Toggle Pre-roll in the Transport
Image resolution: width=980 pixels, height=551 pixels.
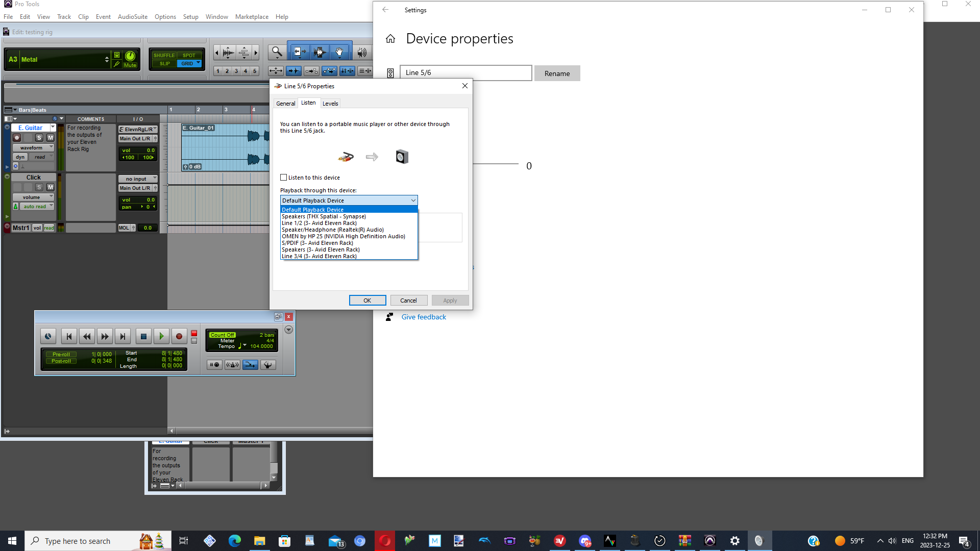coord(61,355)
